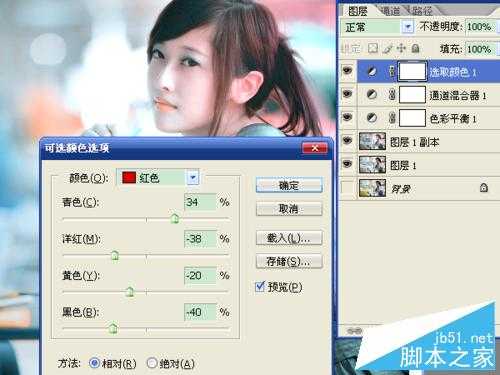The image size is (500, 375).
Task: Click the link icon on 色彩平衡 1 layer
Action: coord(392,118)
